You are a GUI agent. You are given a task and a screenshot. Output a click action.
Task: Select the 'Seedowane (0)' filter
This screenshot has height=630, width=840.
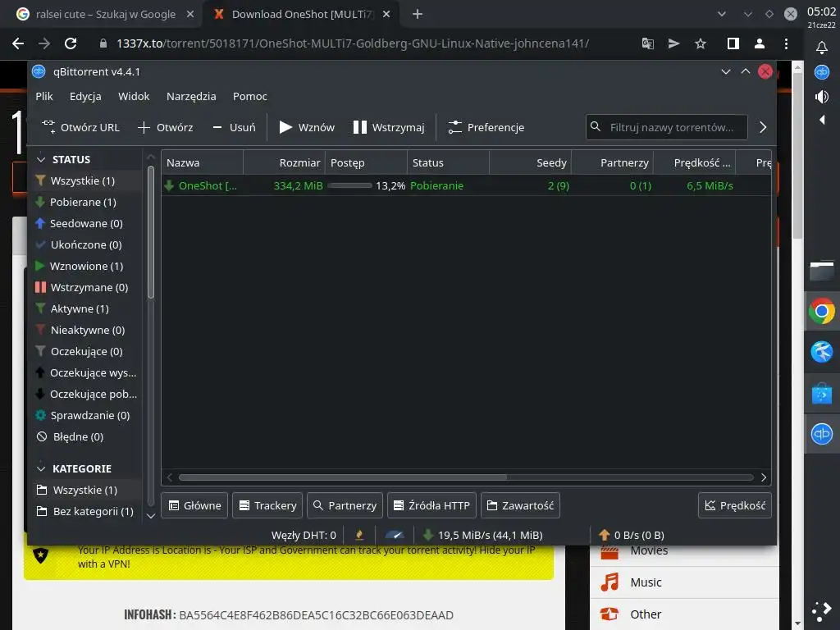click(x=85, y=223)
